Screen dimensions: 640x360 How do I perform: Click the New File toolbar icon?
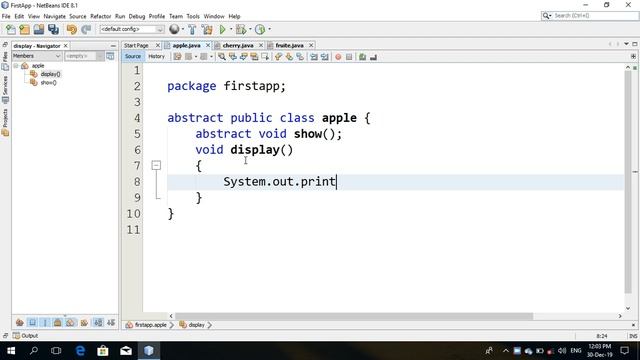tap(11, 29)
